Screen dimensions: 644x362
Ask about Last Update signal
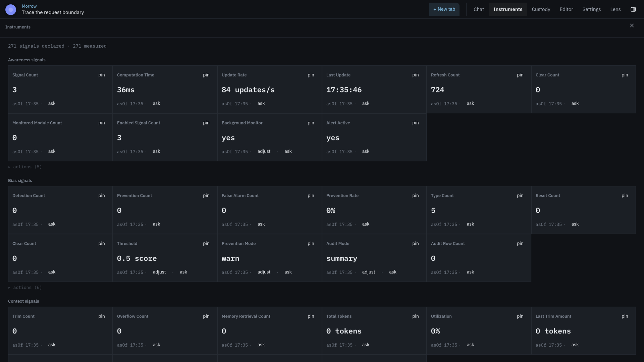pos(366,103)
